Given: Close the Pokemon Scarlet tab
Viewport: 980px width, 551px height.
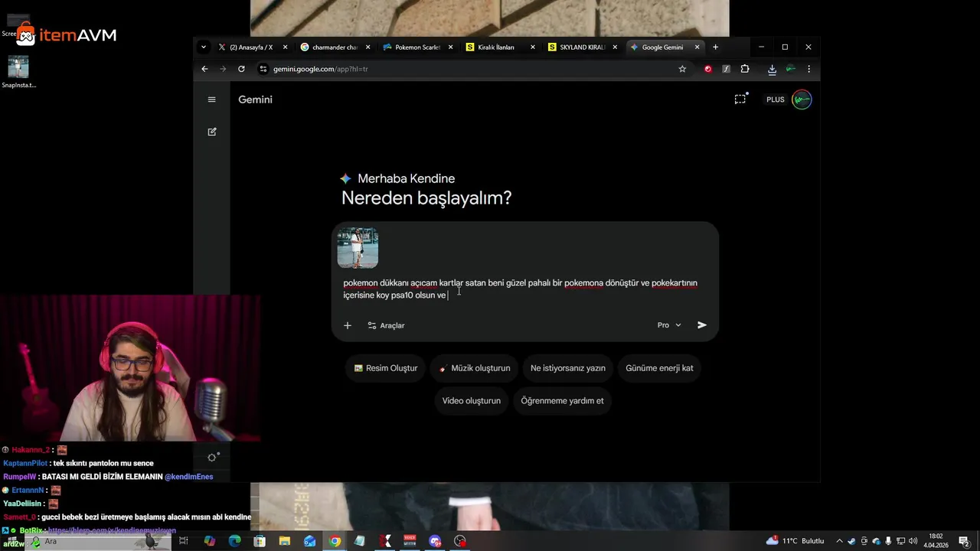Looking at the screenshot, I should pyautogui.click(x=450, y=47).
